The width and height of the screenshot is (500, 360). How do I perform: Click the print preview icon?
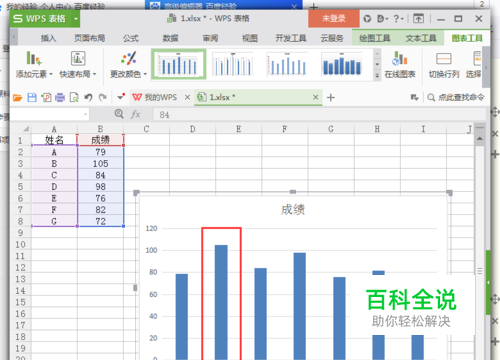[74, 98]
